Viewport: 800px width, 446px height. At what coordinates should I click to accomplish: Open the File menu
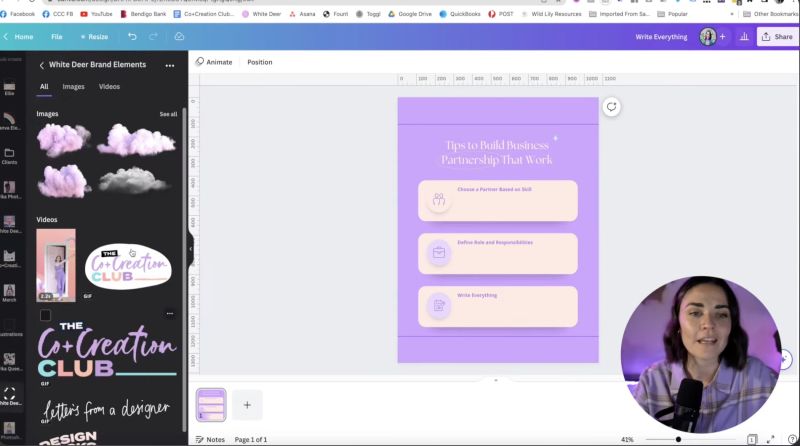tap(57, 37)
